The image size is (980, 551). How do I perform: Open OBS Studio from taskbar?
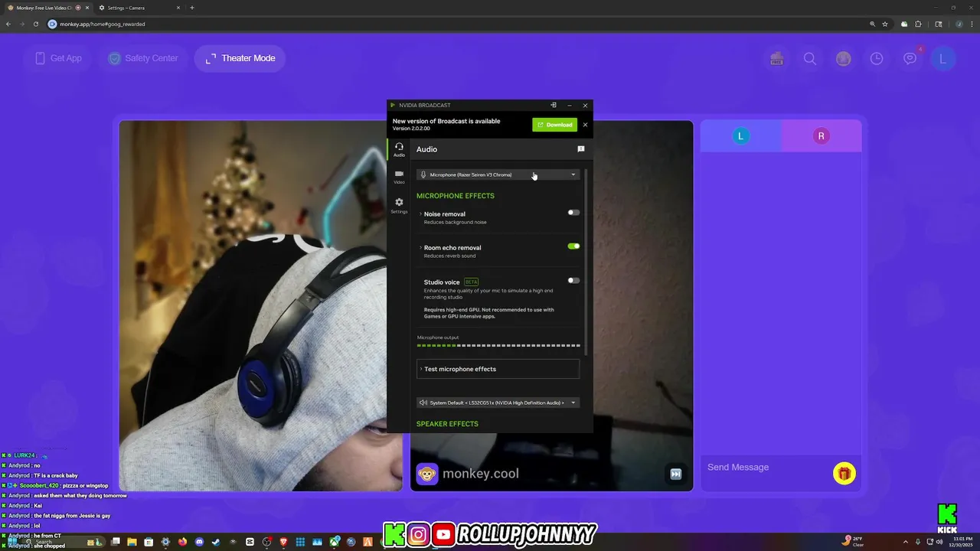point(266,542)
